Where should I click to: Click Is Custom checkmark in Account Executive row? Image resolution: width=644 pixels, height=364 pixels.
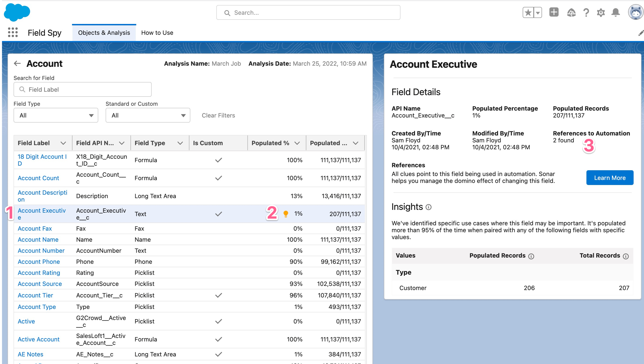[218, 214]
